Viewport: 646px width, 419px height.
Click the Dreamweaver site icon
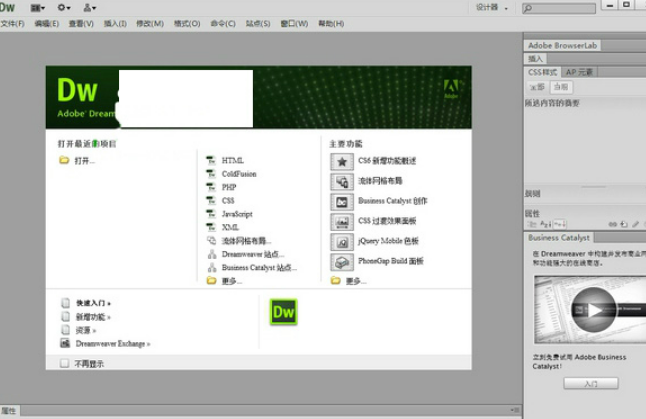pos(211,254)
